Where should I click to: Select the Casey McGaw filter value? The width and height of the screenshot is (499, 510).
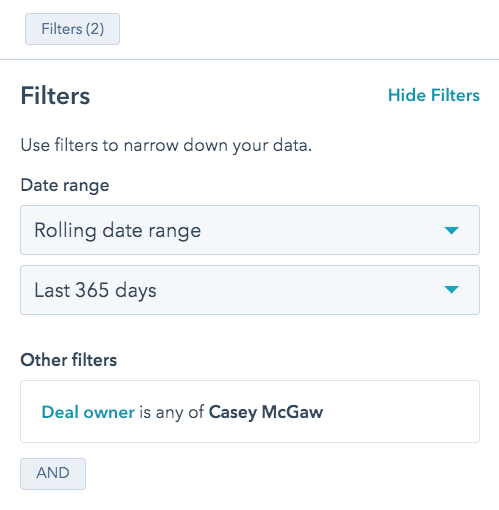(x=266, y=412)
